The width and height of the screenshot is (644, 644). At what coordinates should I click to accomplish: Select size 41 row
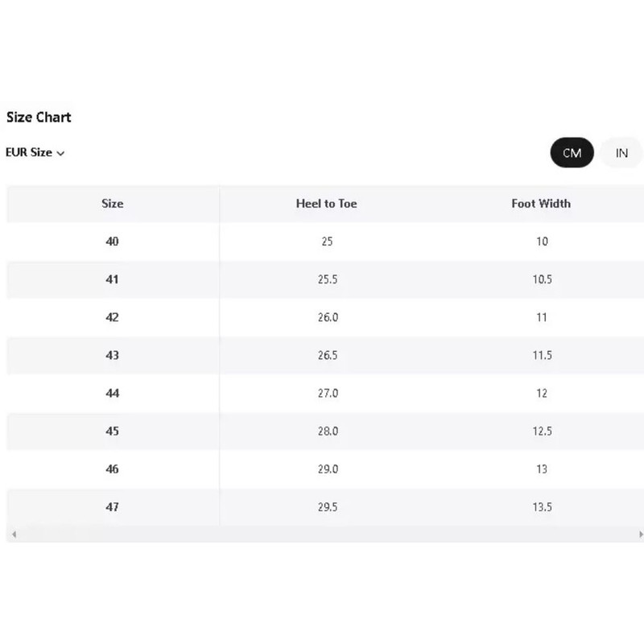pos(325,279)
